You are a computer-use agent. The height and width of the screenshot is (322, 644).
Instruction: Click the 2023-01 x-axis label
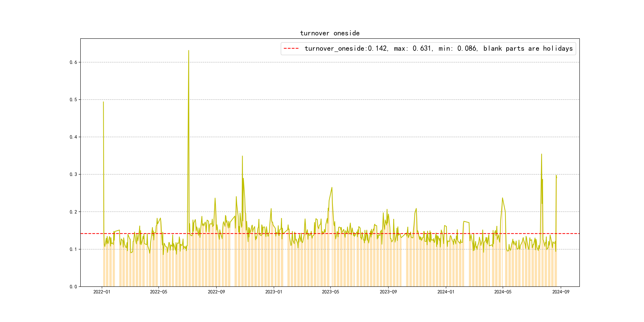click(x=274, y=292)
